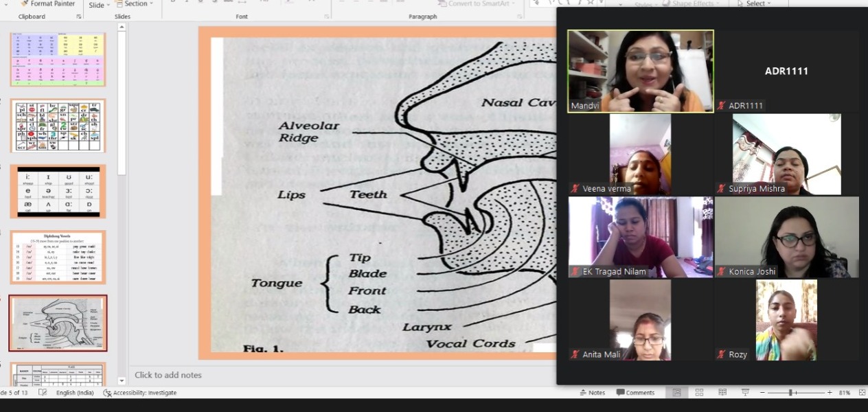Select Rozy's video tile

[x=787, y=320]
